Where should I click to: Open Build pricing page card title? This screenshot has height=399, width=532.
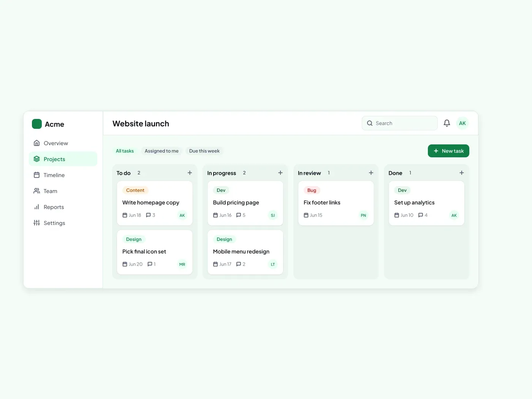236,203
